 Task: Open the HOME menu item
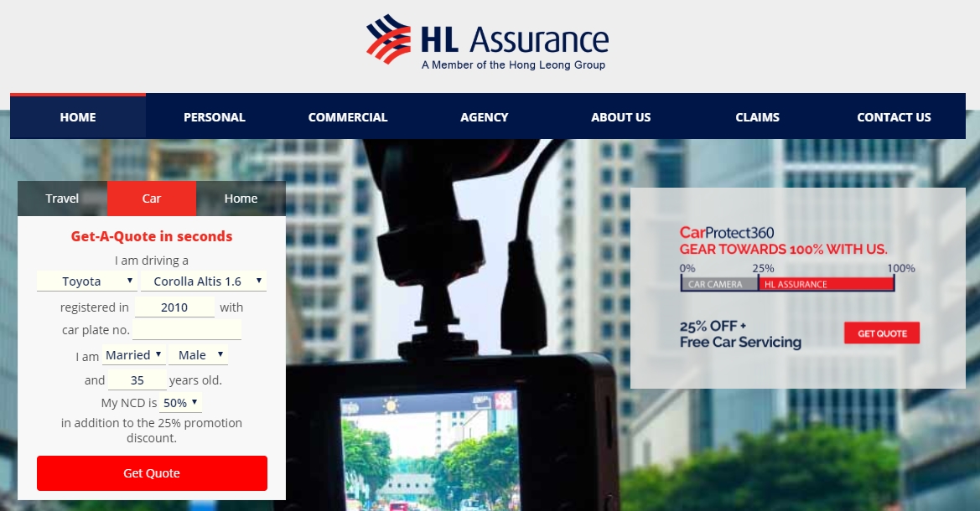click(78, 117)
